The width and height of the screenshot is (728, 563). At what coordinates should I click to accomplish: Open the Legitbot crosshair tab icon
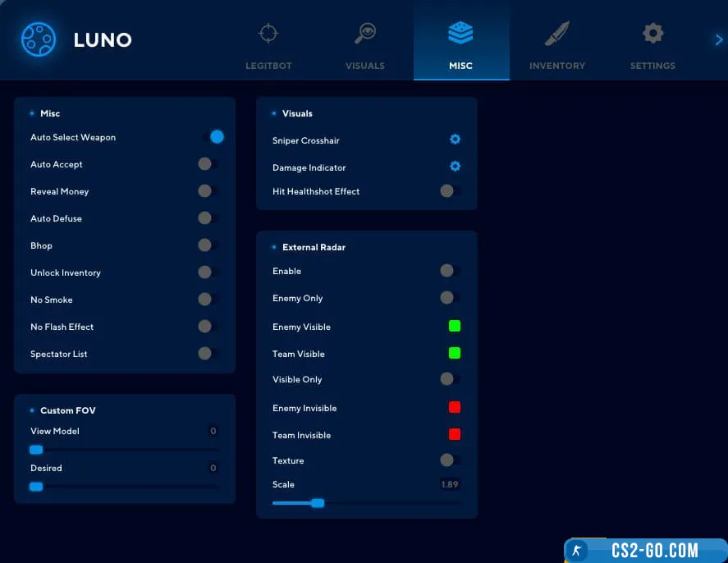pyautogui.click(x=268, y=34)
